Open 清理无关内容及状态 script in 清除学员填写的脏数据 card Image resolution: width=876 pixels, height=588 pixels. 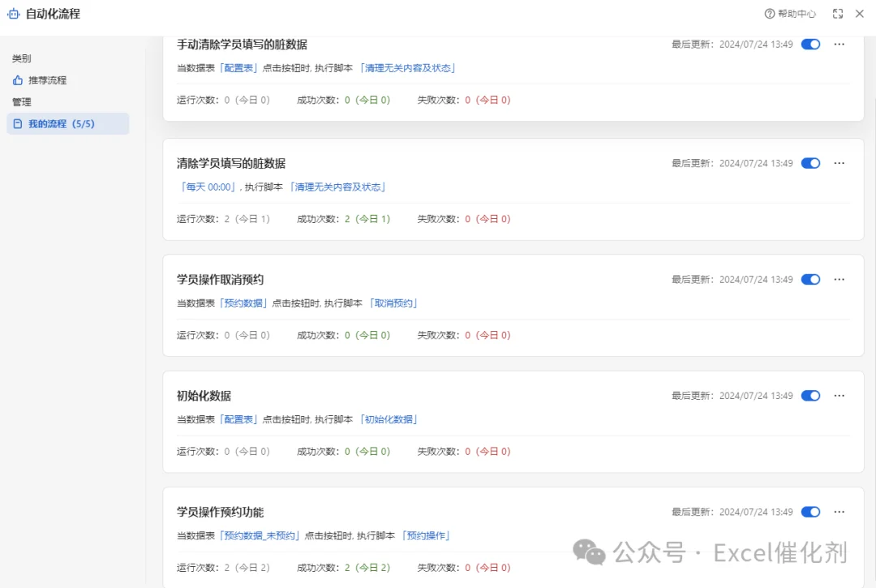[338, 187]
